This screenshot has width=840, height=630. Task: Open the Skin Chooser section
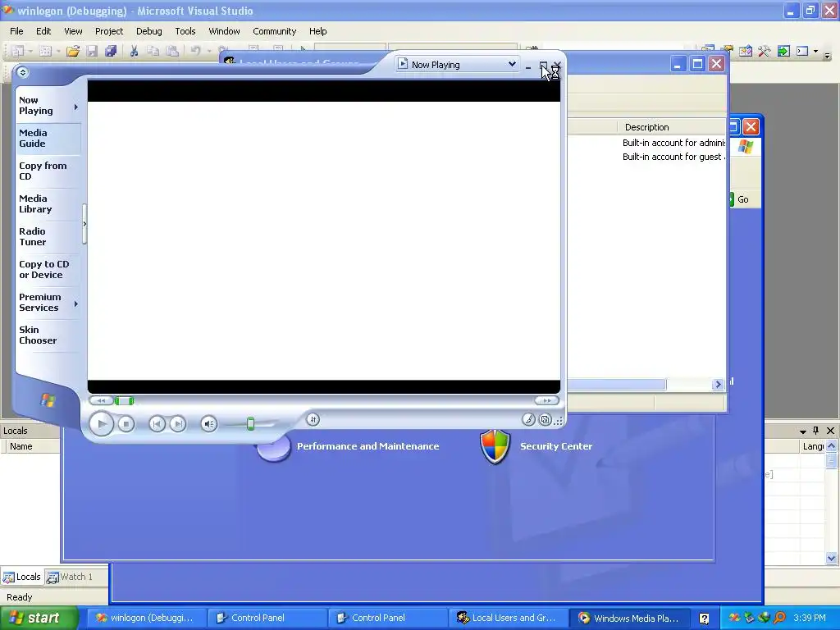[47, 336]
